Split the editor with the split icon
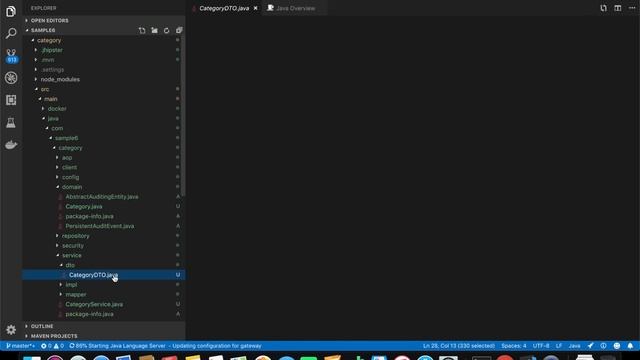The width and height of the screenshot is (640, 360). 618,8
